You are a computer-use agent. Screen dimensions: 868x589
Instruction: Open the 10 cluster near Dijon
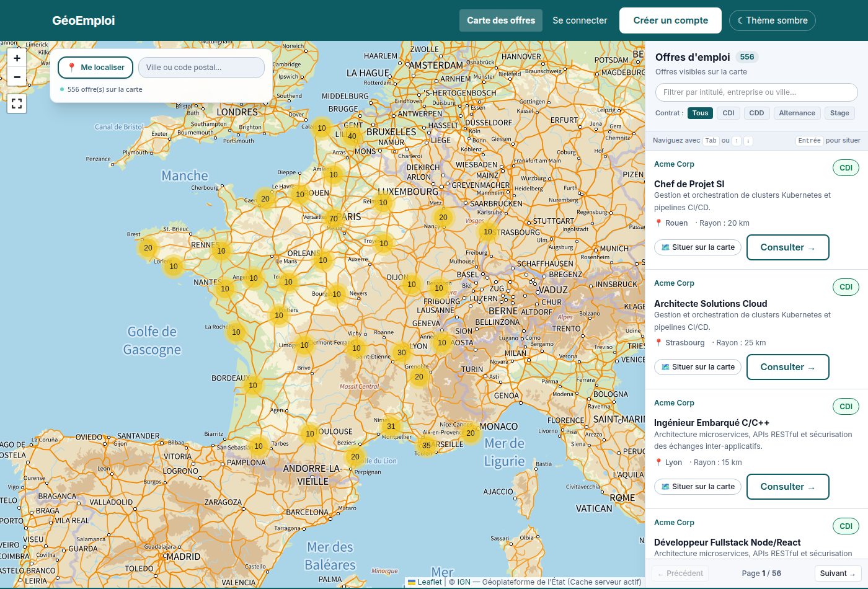[412, 284]
